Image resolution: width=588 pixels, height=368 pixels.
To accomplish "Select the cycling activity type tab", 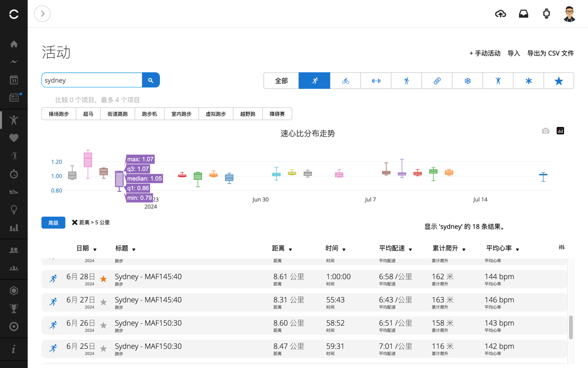I will 345,80.
